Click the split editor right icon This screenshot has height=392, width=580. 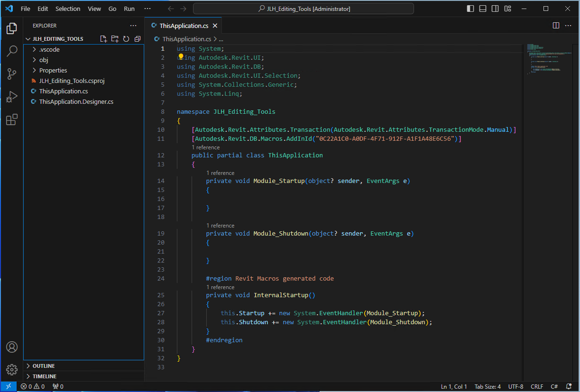coord(556,26)
